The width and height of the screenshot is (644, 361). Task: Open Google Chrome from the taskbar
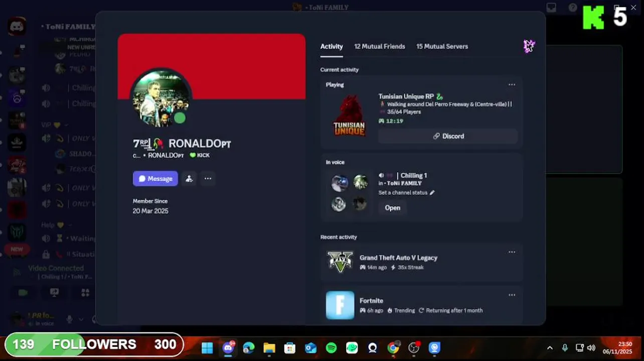[x=393, y=347]
